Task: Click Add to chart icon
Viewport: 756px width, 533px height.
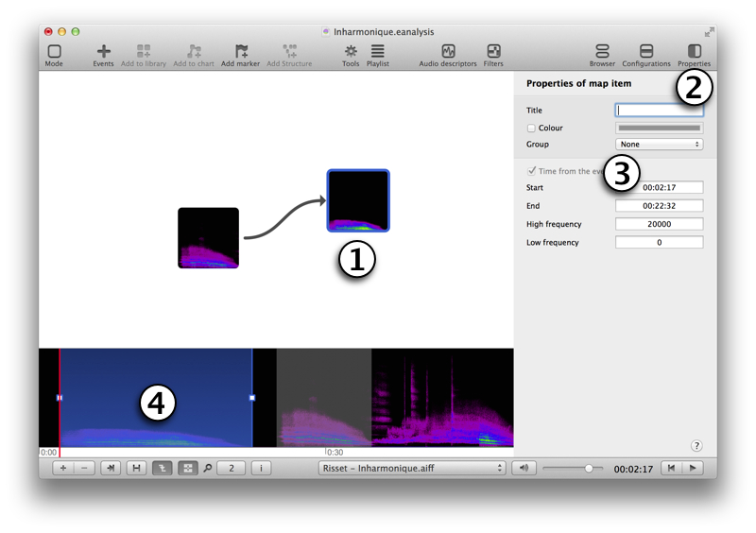Action: click(194, 51)
